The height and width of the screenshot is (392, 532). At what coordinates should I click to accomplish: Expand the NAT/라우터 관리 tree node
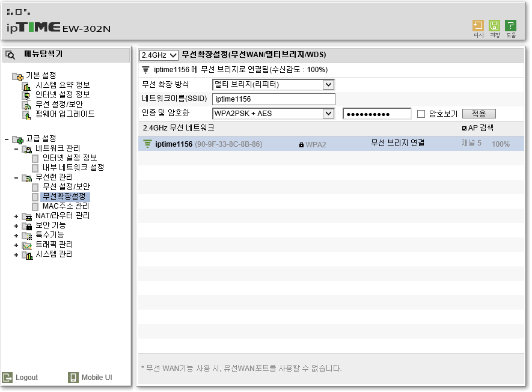tap(16, 216)
